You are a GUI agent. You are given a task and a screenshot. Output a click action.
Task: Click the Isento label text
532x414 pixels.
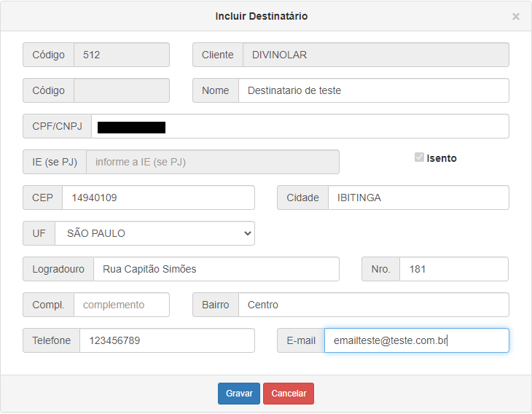[442, 158]
